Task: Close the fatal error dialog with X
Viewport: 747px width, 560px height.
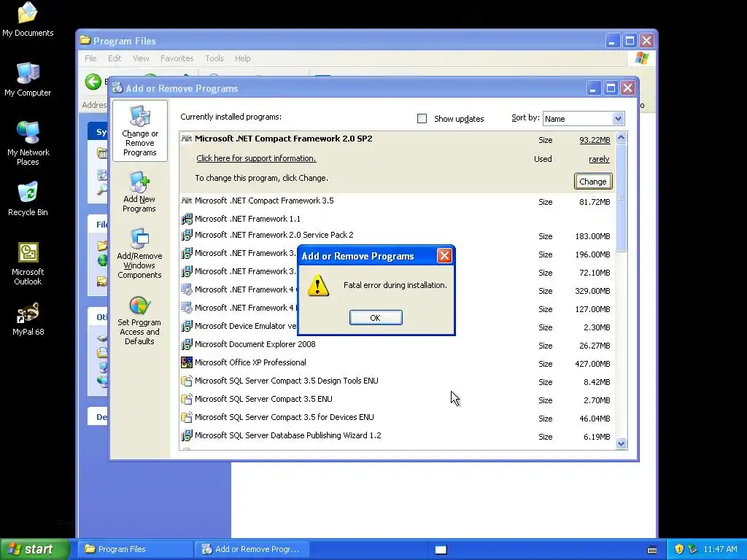Action: 444,256
